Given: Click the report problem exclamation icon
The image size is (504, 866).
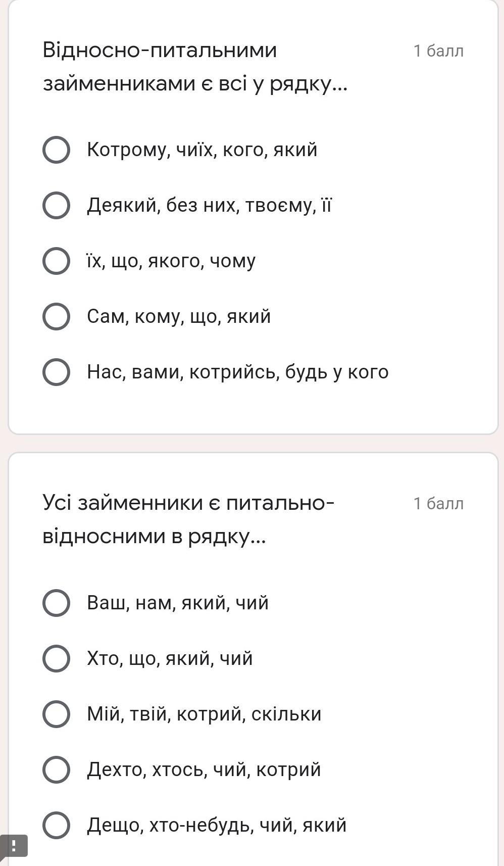Looking at the screenshot, I should point(14,846).
